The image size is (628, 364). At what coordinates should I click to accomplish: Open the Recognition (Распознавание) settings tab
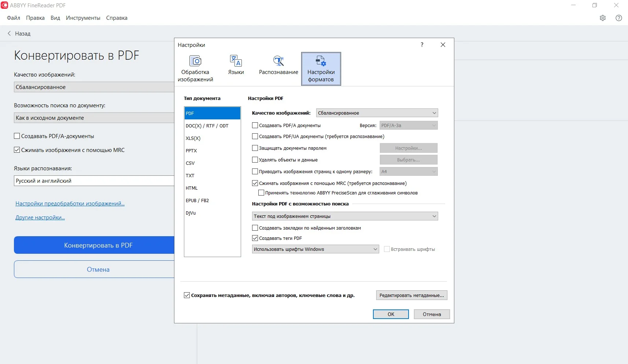tap(278, 65)
